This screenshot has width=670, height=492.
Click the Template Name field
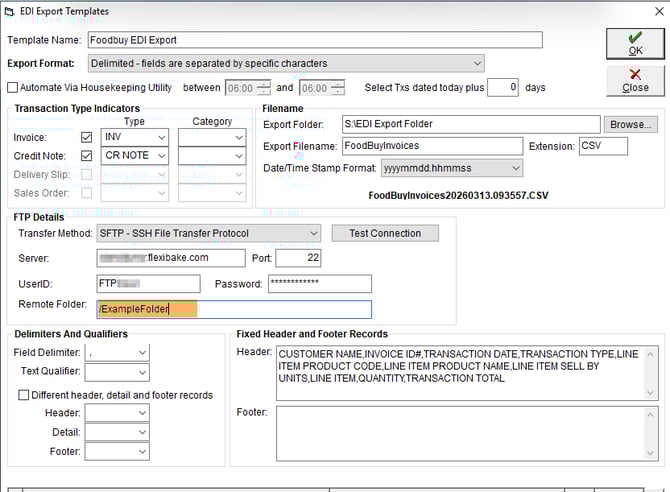[x=315, y=40]
